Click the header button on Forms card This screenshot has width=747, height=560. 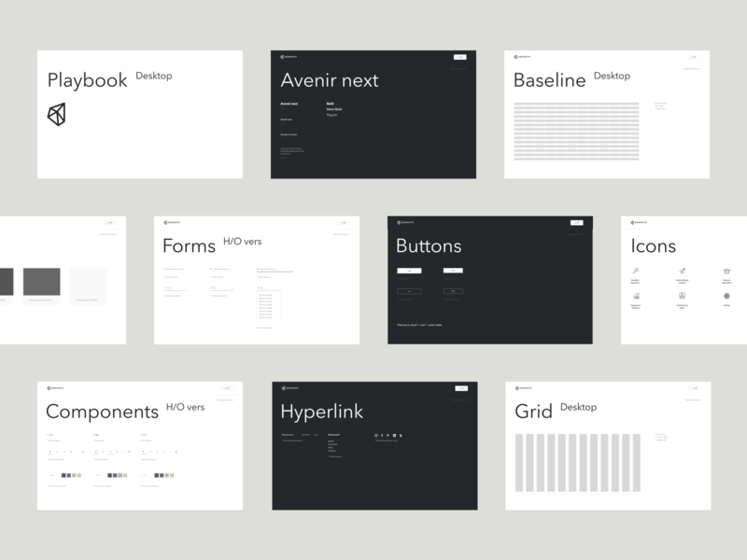(x=343, y=222)
